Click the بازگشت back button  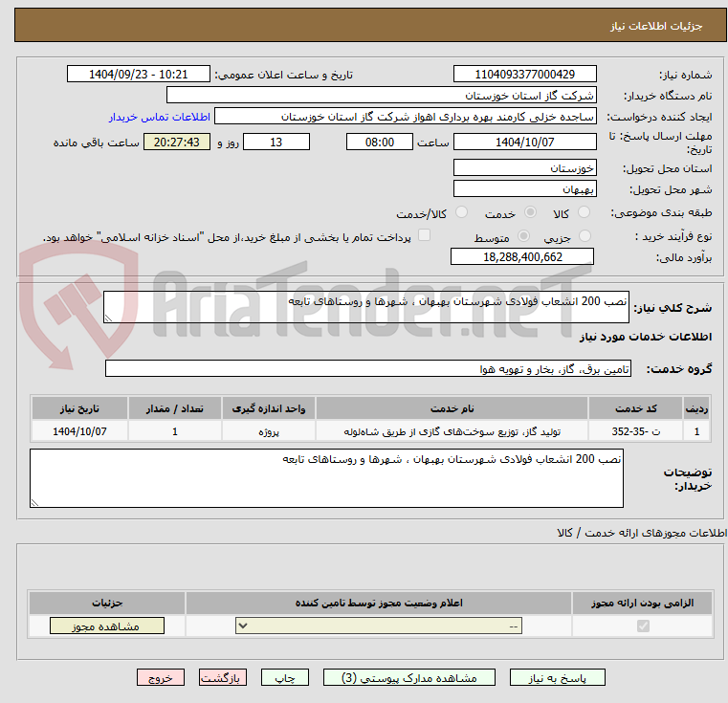tap(222, 677)
